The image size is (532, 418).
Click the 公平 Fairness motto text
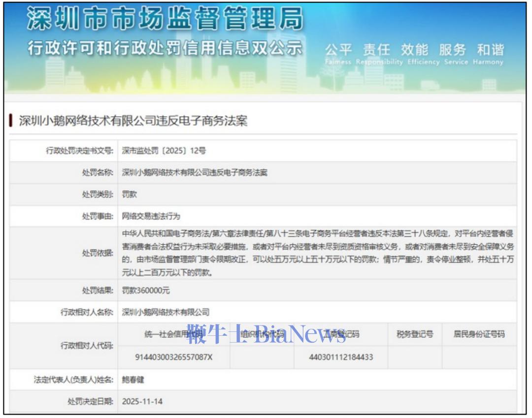click(338, 54)
